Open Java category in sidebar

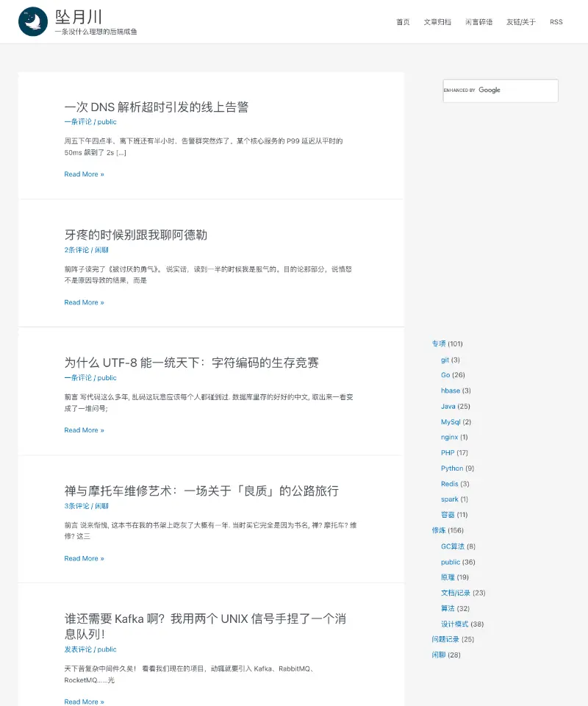[448, 406]
